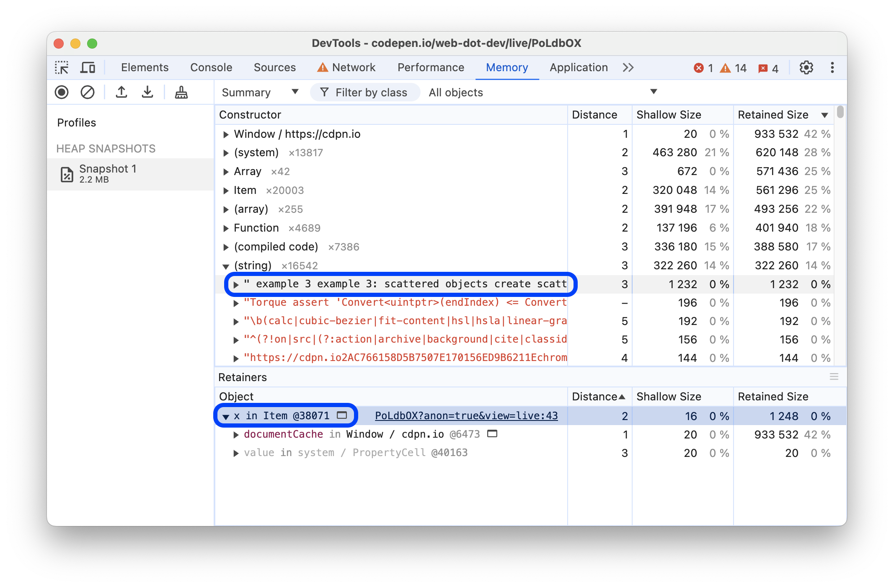Click the PoLdbOX source link in retainers

pos(466,415)
